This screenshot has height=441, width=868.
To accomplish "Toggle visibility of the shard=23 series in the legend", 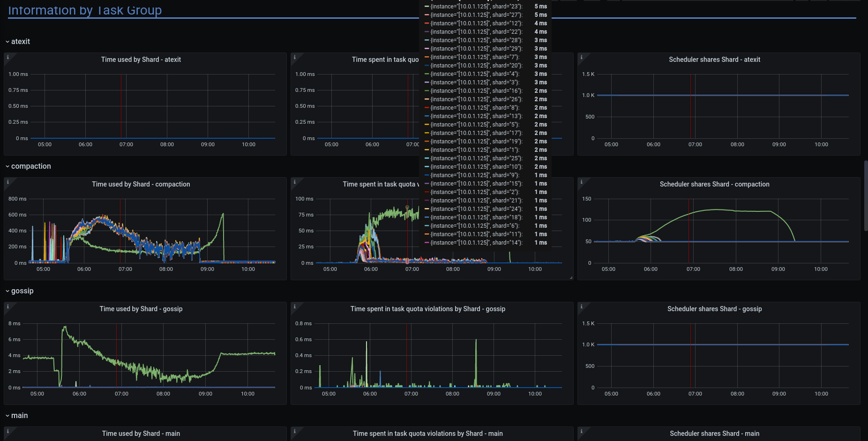I will point(473,7).
